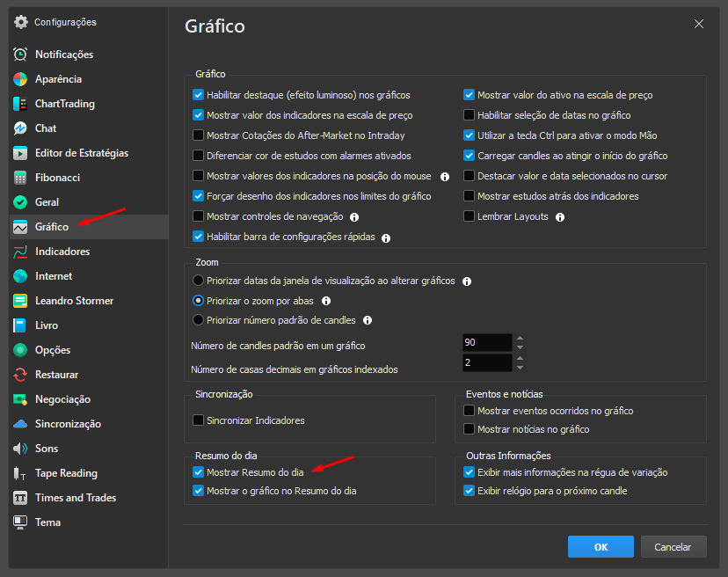The width and height of the screenshot is (728, 577).
Task: Click the Tape Reading icon
Action: [x=20, y=473]
